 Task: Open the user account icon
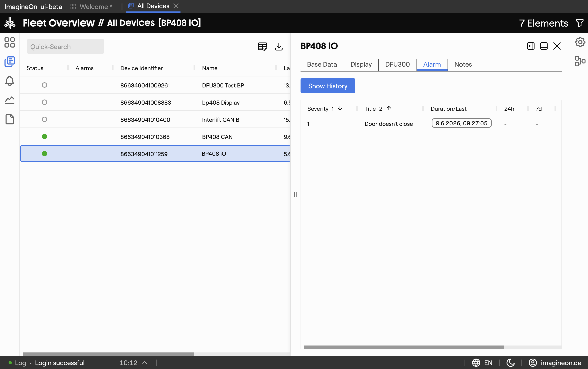(533, 363)
